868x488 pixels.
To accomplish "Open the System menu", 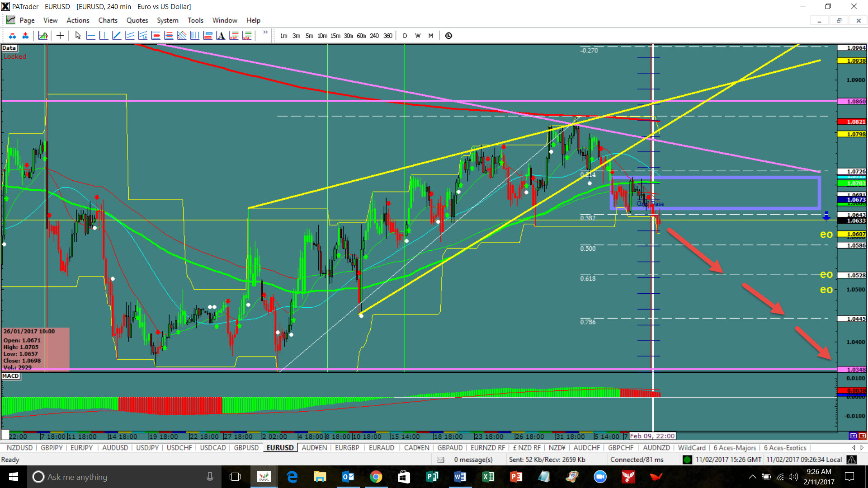I will tap(168, 20).
